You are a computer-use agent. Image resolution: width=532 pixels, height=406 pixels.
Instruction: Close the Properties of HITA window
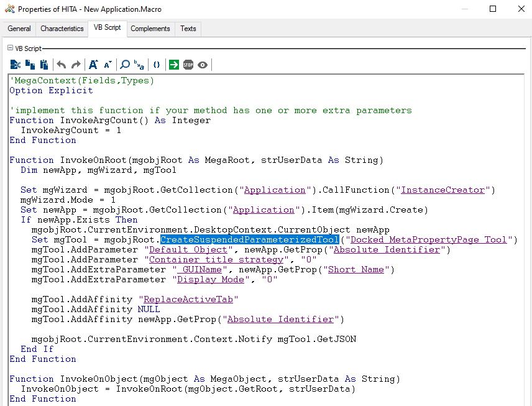coord(521,9)
